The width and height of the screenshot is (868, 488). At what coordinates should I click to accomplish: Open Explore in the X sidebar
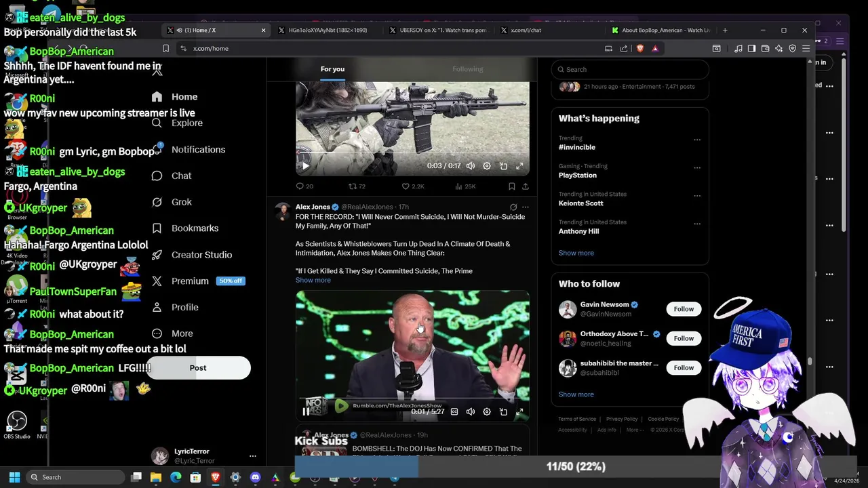point(177,123)
